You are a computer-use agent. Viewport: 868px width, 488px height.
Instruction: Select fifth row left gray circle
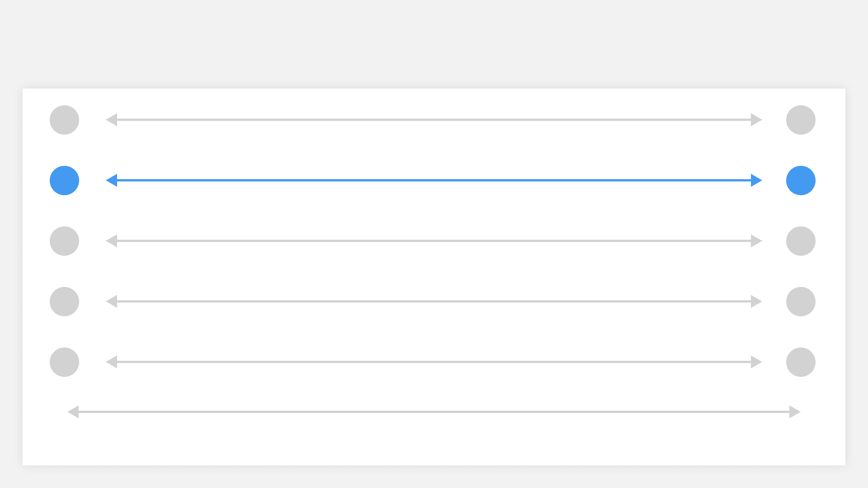(x=64, y=362)
